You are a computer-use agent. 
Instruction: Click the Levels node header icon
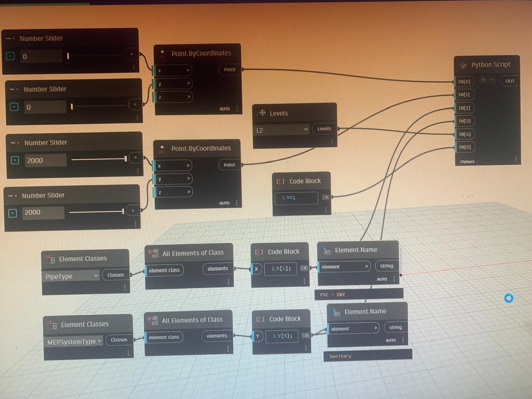[x=262, y=112]
